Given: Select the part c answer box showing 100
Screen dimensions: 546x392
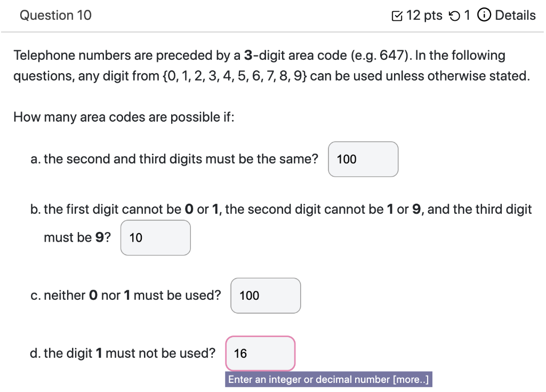Looking at the screenshot, I should click(x=265, y=295).
